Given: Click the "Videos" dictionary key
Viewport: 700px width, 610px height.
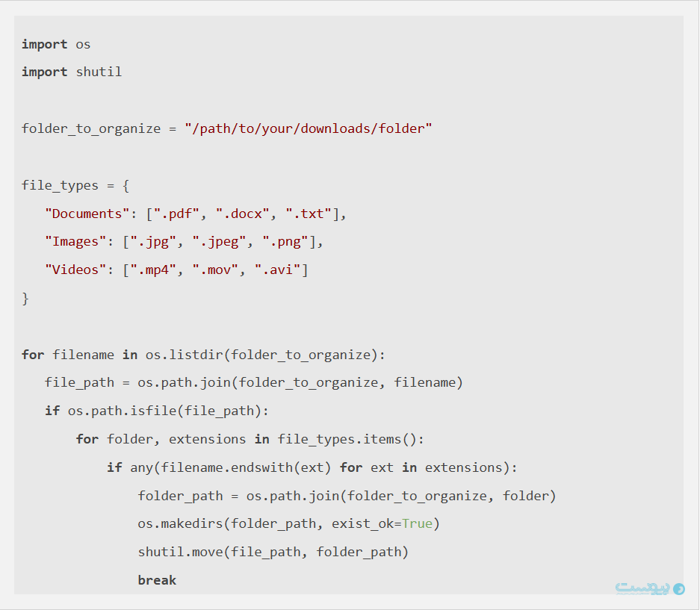Looking at the screenshot, I should point(75,270).
